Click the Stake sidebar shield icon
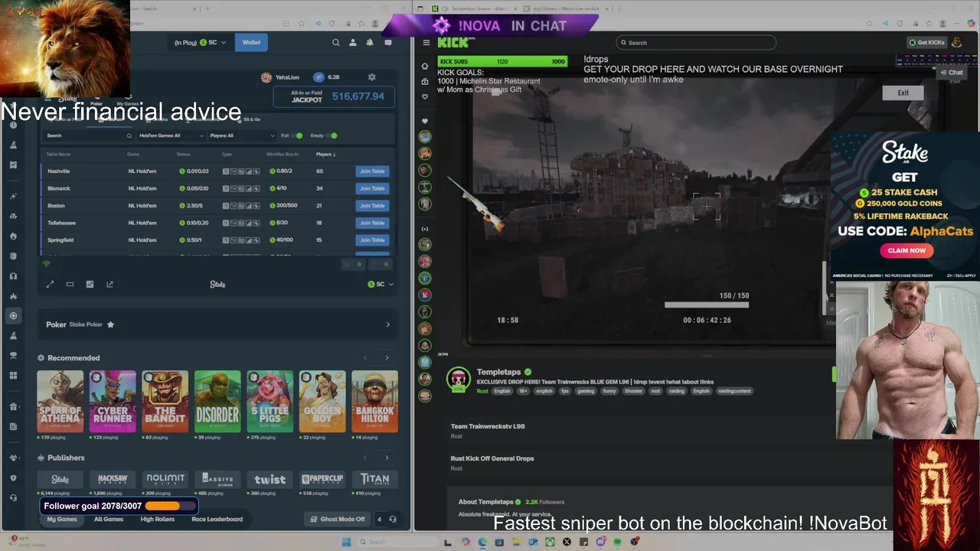 [x=13, y=478]
